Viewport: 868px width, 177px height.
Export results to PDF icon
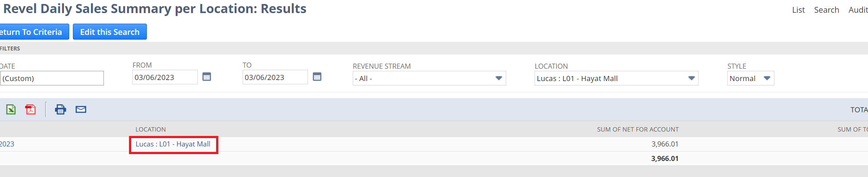click(31, 109)
